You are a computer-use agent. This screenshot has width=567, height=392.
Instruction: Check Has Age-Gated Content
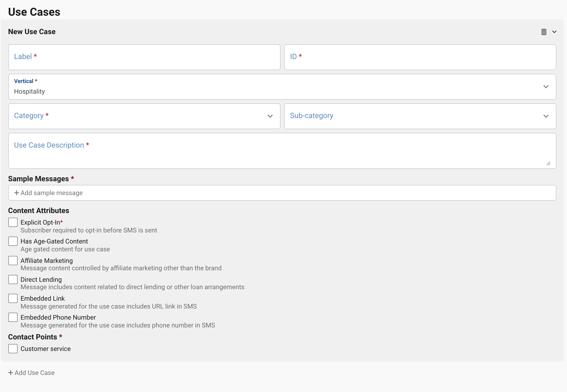click(13, 241)
